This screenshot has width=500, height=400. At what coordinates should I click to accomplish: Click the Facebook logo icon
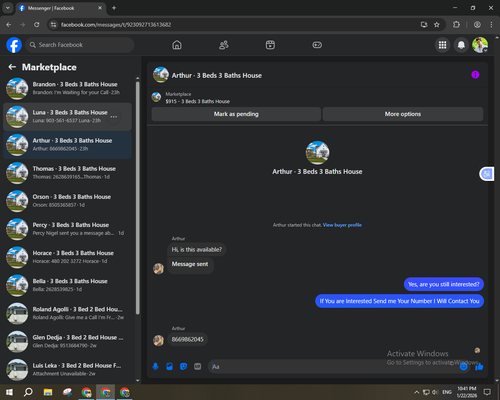click(x=14, y=45)
